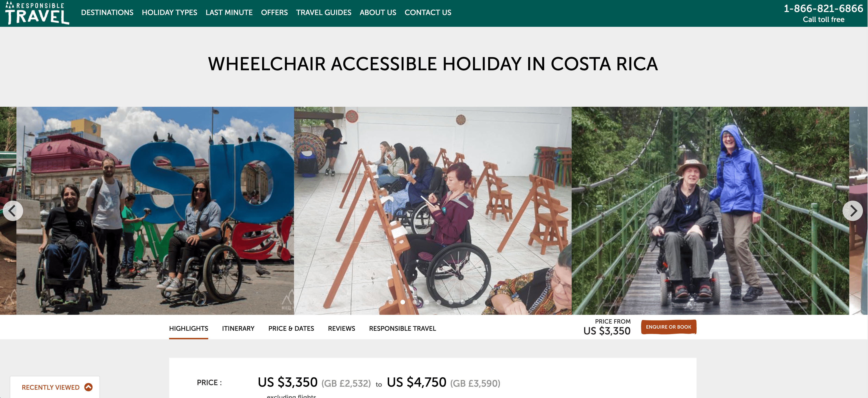Select the third carousel dot
The image size is (868, 398).
point(415,302)
